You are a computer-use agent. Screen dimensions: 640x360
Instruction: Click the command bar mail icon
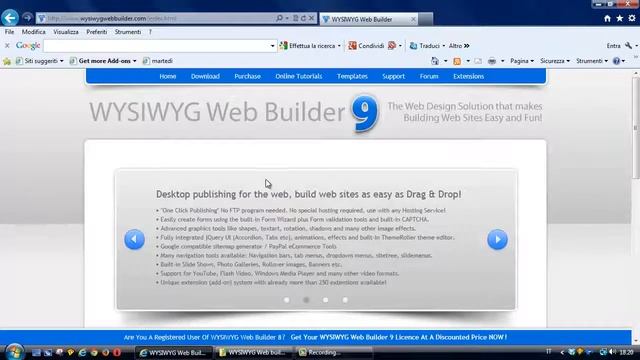(x=478, y=61)
